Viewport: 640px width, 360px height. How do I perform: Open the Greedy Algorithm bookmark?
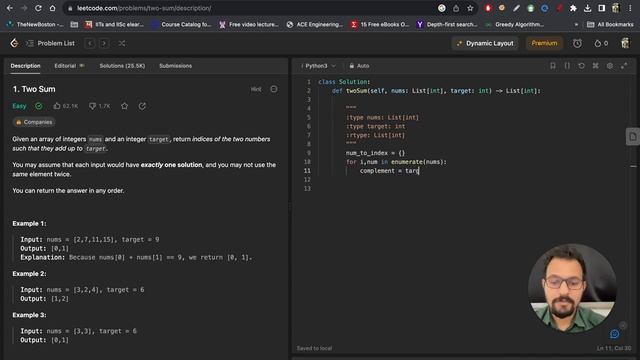pos(514,24)
